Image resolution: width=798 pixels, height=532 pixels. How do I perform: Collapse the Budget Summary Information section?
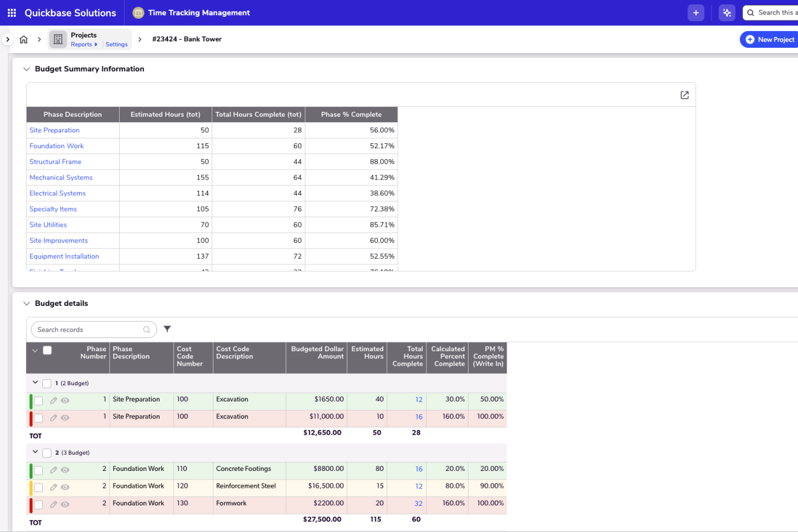pyautogui.click(x=27, y=69)
